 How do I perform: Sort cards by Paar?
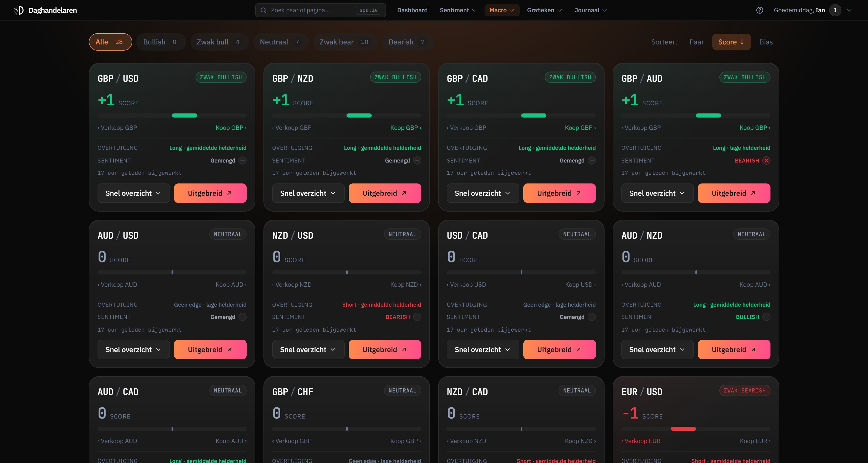pyautogui.click(x=696, y=42)
